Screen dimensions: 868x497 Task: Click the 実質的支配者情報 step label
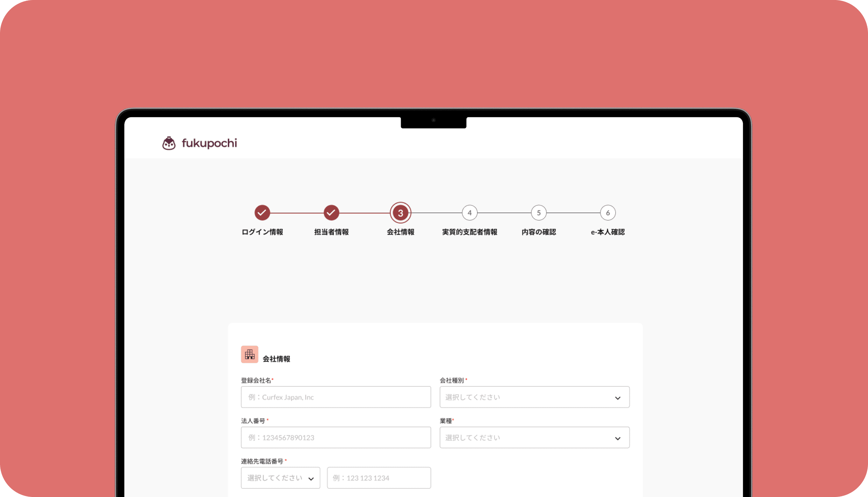pyautogui.click(x=469, y=232)
